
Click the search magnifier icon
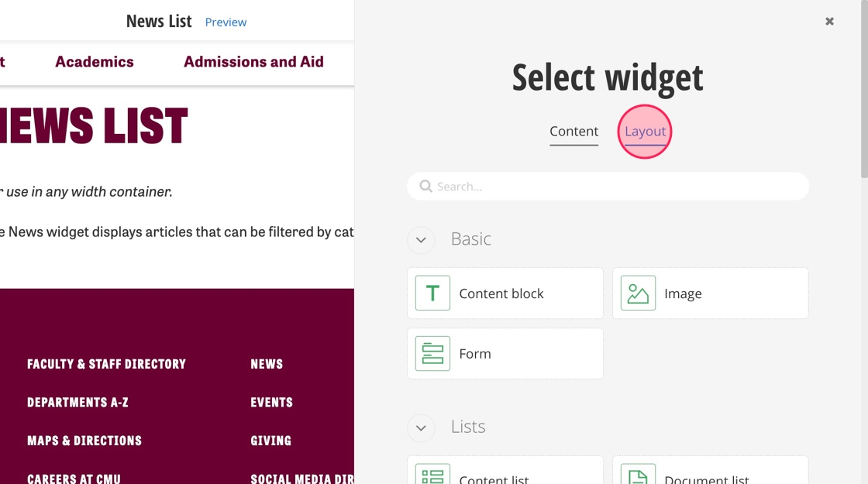tap(425, 187)
